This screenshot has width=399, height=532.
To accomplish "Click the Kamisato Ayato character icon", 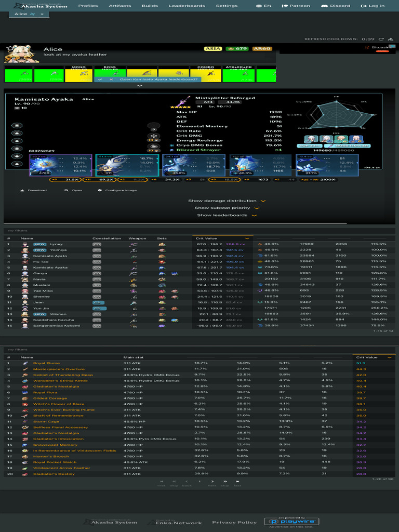I will (x=25, y=256).
